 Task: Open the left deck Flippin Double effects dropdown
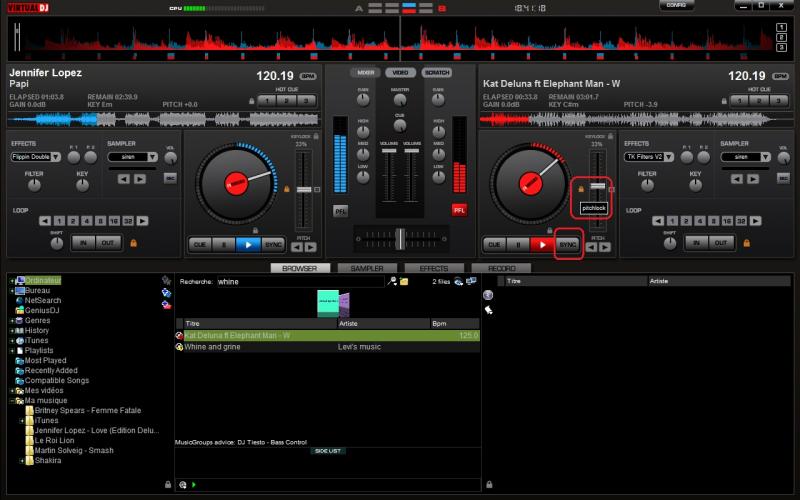click(x=37, y=157)
